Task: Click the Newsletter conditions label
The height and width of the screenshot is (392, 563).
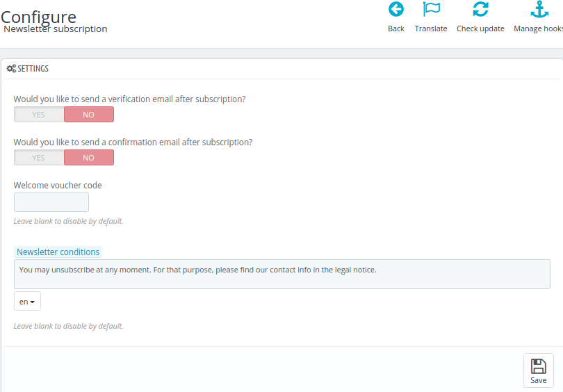Action: [58, 252]
